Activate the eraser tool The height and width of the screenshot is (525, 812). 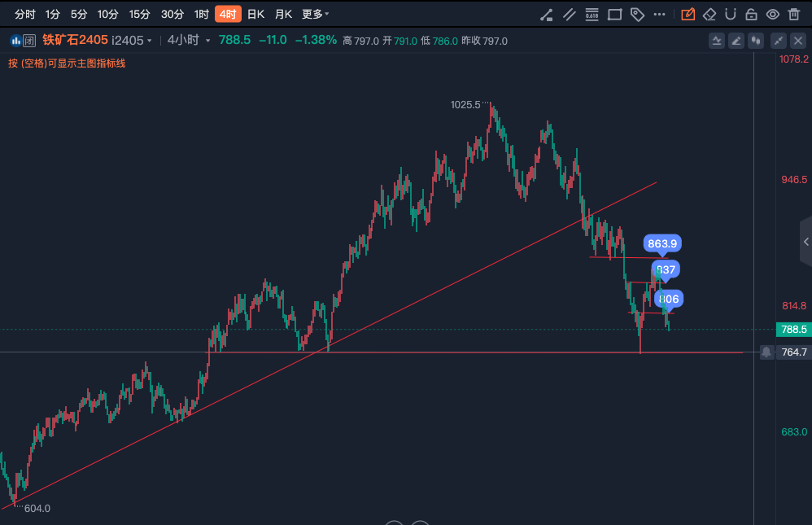(709, 15)
